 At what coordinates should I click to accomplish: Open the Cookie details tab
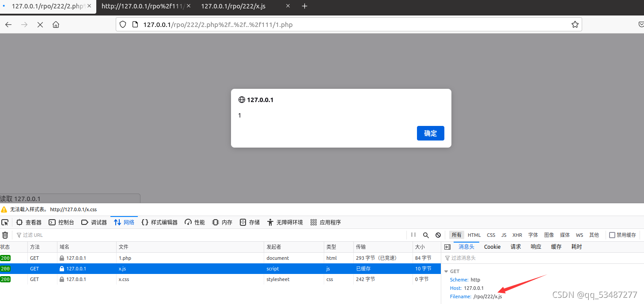(492, 247)
